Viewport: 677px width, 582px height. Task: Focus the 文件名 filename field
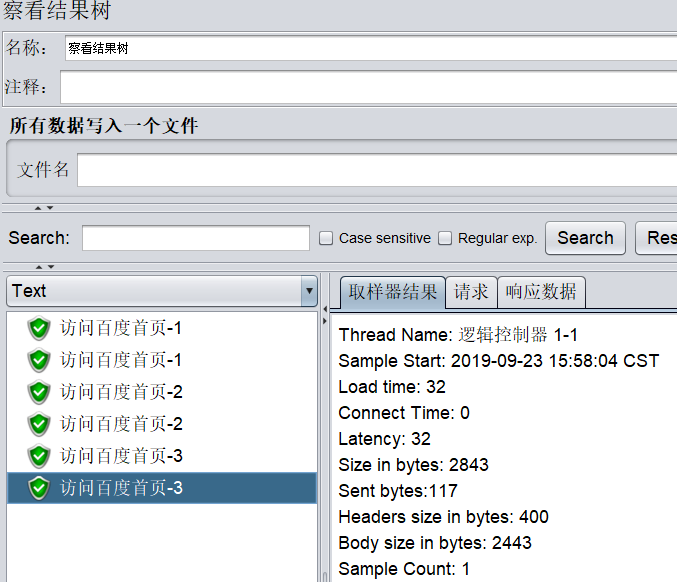tap(377, 170)
